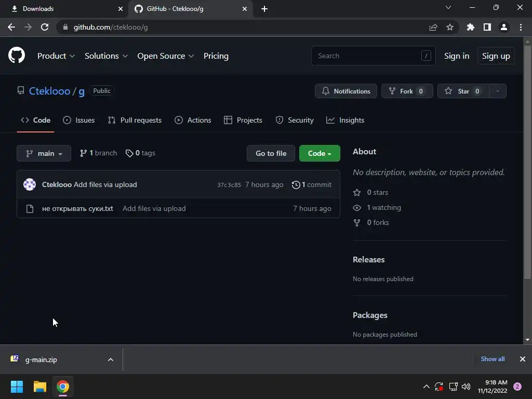Open commit hash 37c3c85
The height and width of the screenshot is (399, 532).
point(229,185)
